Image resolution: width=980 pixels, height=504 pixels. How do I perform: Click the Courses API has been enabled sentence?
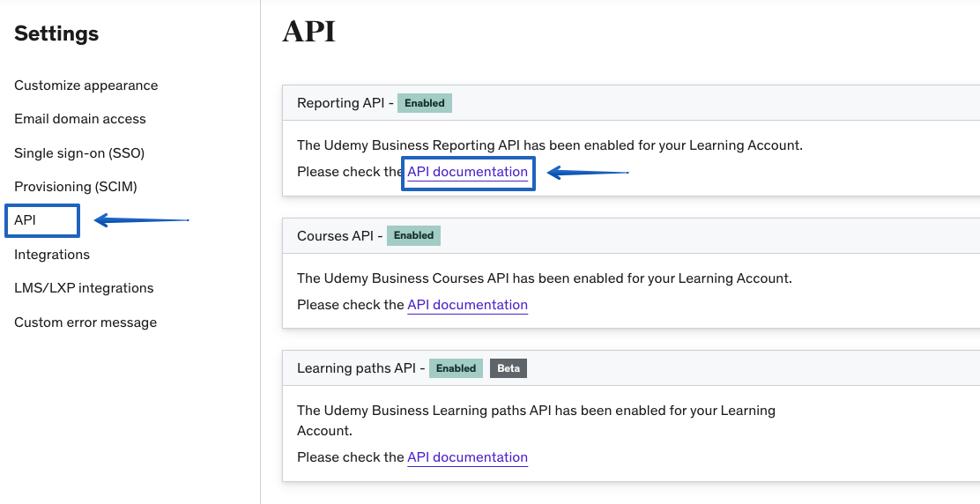(x=545, y=278)
